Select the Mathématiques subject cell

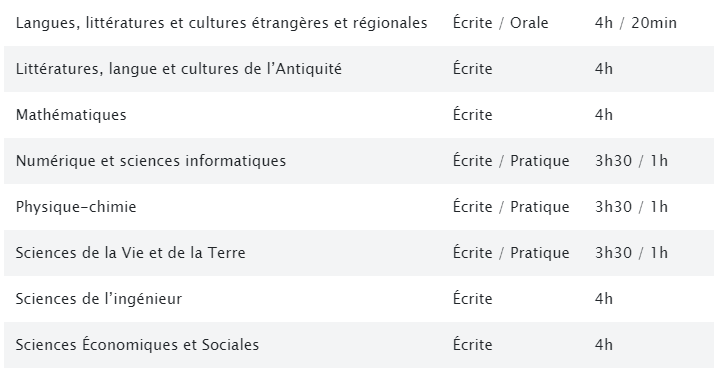pos(71,115)
